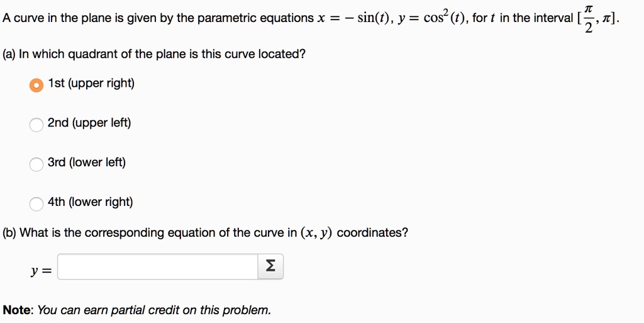Mark the 4th (lower right) radio button

pos(36,204)
